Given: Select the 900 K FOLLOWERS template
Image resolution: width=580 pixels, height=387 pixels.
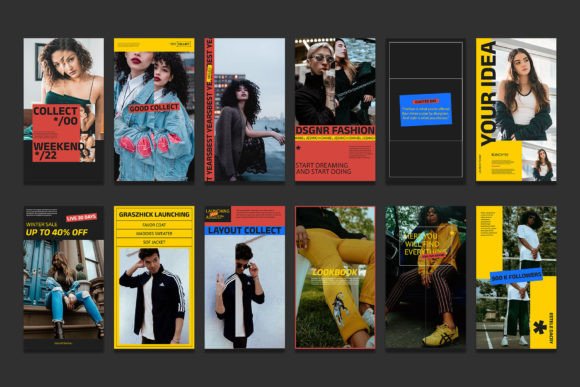Looking at the screenshot, I should pos(516,277).
